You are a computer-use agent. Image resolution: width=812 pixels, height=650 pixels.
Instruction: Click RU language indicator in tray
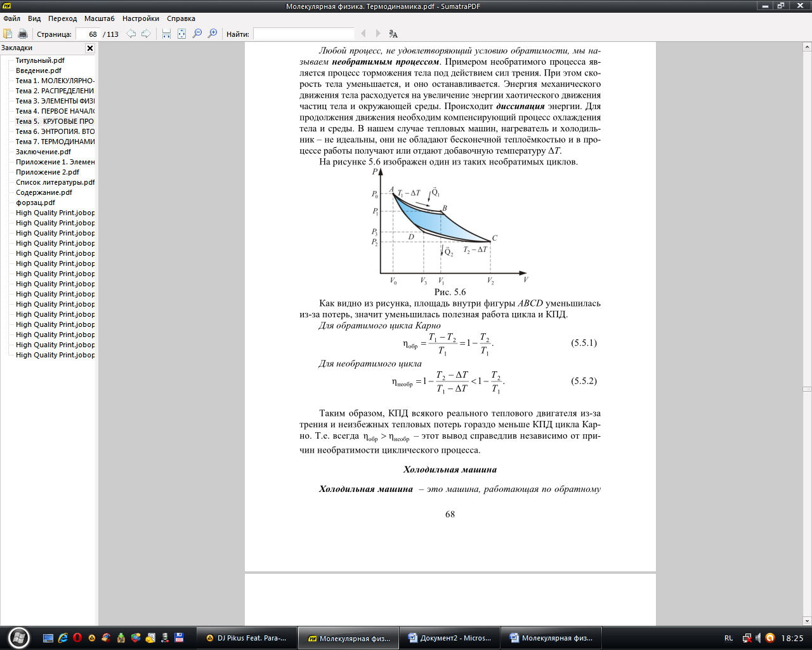click(728, 638)
